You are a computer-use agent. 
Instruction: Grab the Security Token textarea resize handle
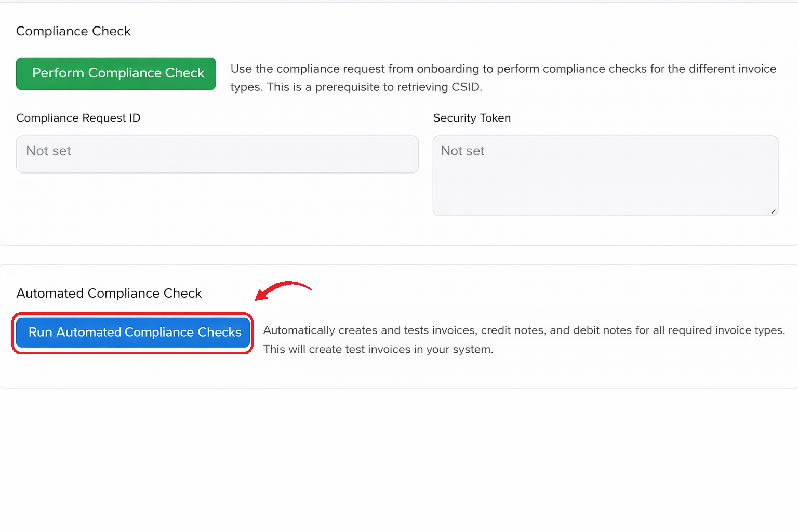(x=773, y=211)
